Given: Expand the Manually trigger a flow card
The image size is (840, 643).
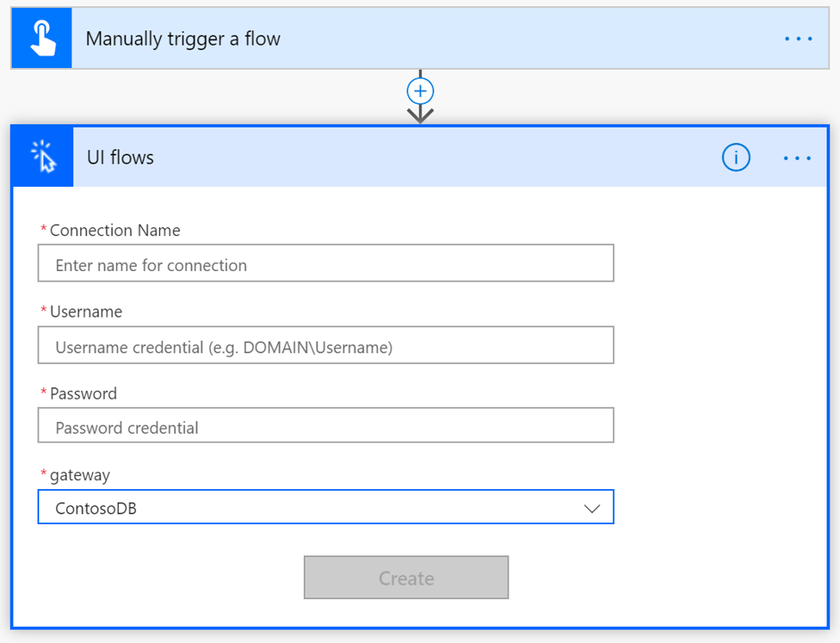Looking at the screenshot, I should 420,38.
